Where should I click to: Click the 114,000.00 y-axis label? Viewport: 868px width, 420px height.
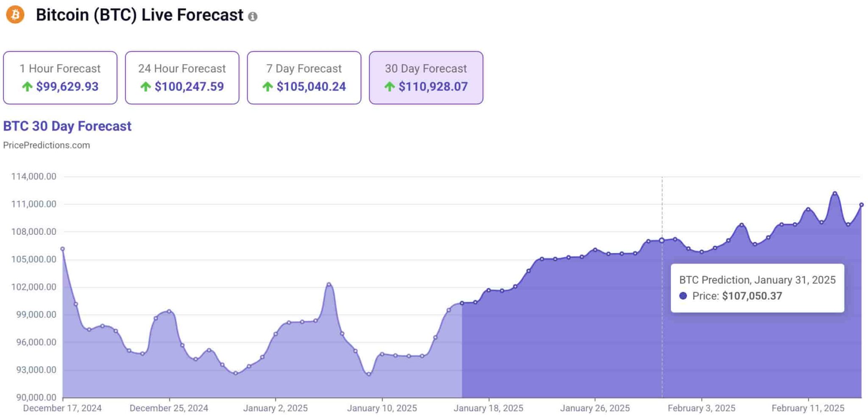pos(34,177)
